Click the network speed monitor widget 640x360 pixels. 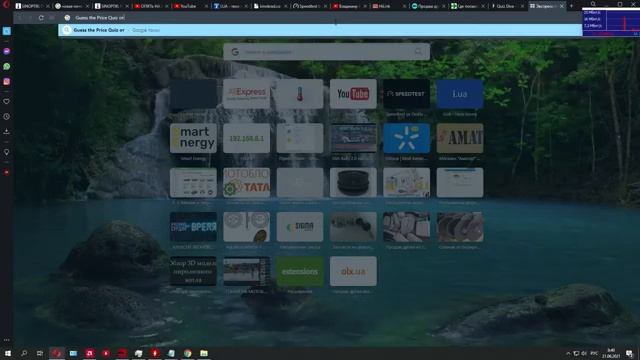click(x=611, y=22)
